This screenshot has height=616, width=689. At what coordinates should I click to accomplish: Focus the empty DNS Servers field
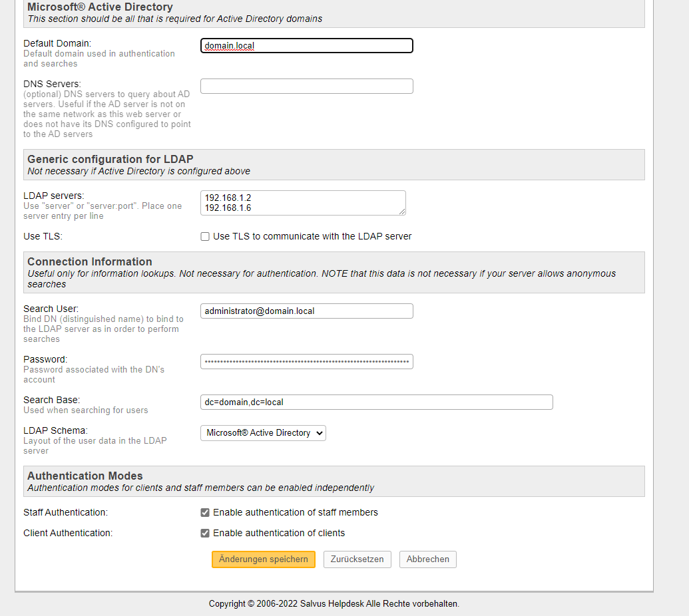click(306, 86)
